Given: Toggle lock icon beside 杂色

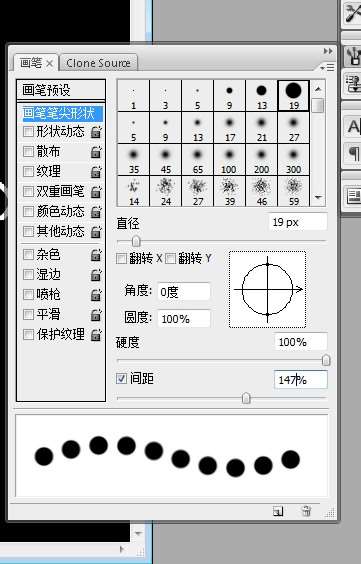Looking at the screenshot, I should pos(96,255).
